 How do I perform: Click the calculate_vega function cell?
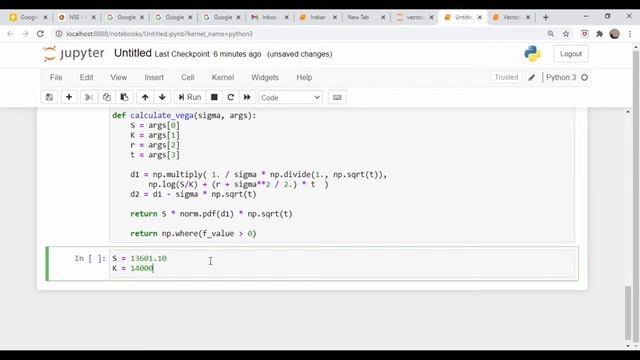pos(342,175)
